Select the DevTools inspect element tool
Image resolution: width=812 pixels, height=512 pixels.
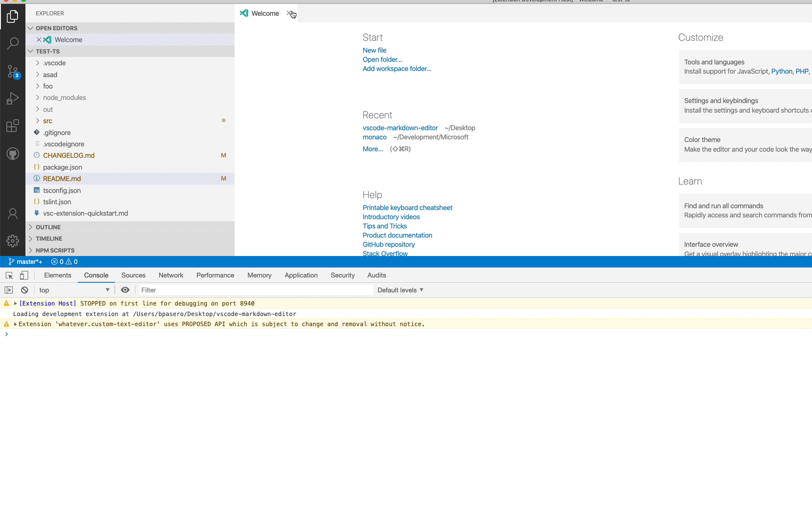[8, 275]
